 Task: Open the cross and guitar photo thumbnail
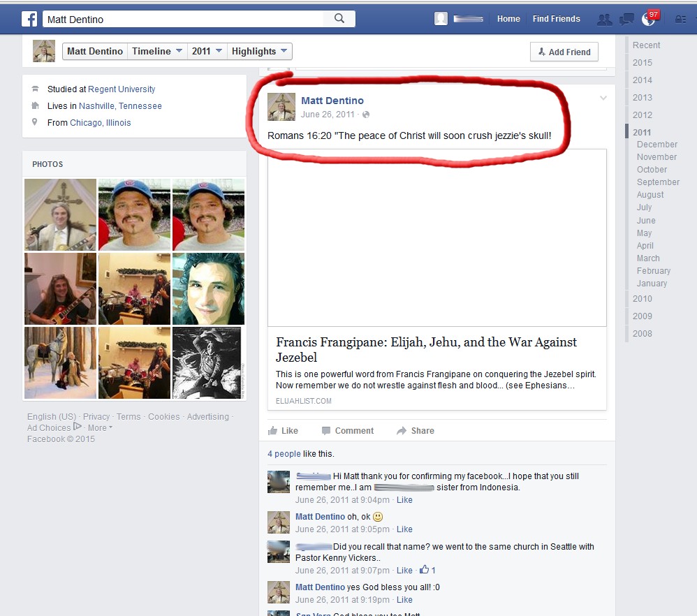click(61, 214)
